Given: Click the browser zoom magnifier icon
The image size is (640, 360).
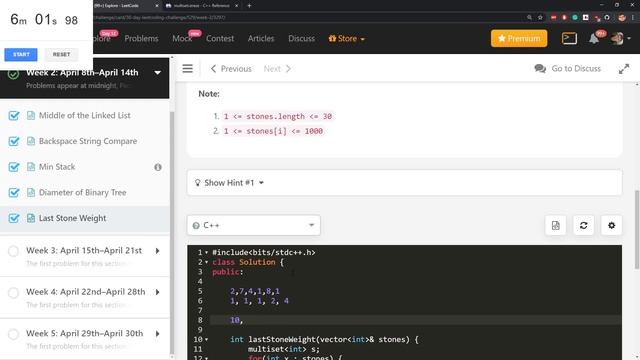Looking at the screenshot, I should [529, 18].
